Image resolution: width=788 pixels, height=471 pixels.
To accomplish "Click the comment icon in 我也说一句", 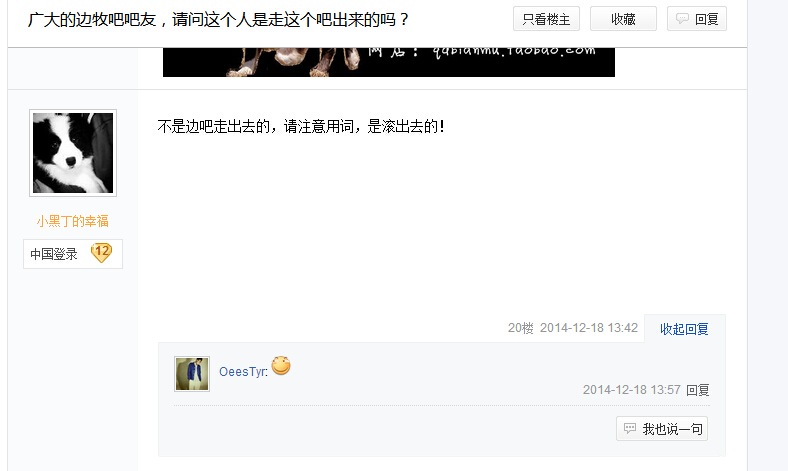I will [630, 429].
